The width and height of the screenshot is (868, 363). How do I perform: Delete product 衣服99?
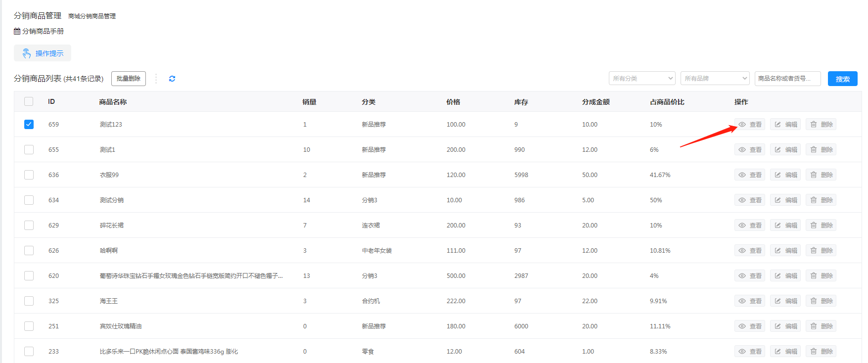[821, 175]
